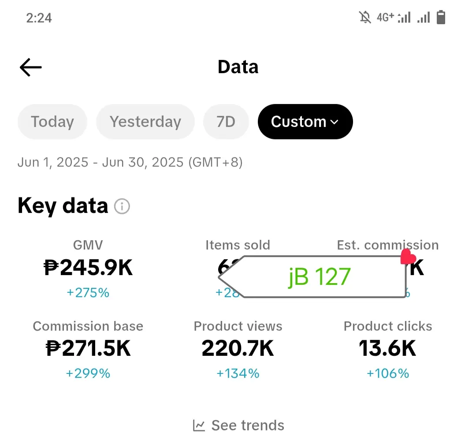The height and width of the screenshot is (448, 476).
Task: Click the trends chart icon
Action: pos(199,425)
